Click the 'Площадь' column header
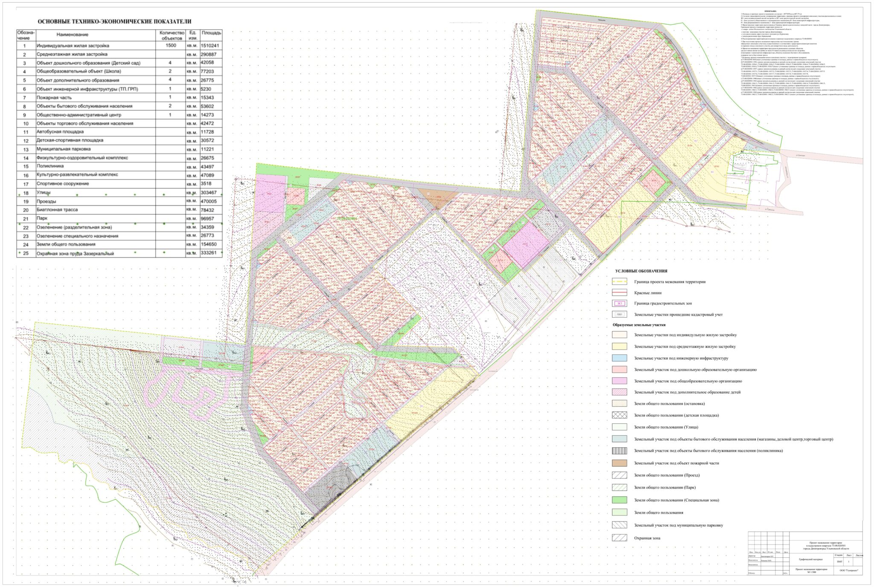Screen dimensions: 874x588 coord(211,33)
